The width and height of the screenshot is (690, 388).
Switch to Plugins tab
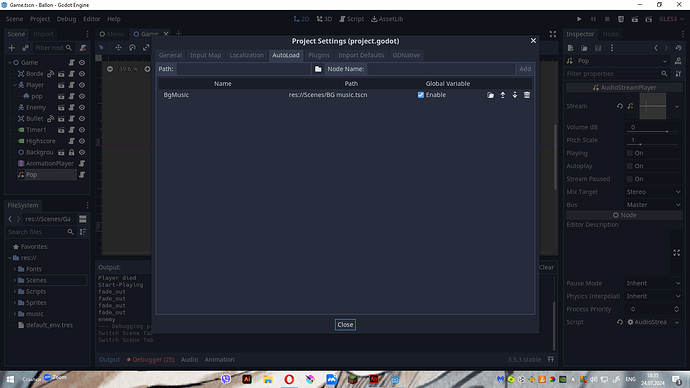pos(319,55)
